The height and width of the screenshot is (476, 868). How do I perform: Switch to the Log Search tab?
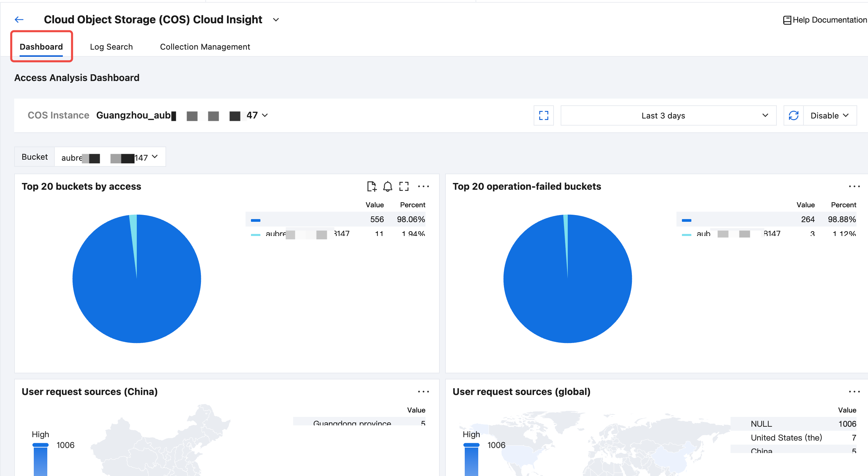click(111, 47)
